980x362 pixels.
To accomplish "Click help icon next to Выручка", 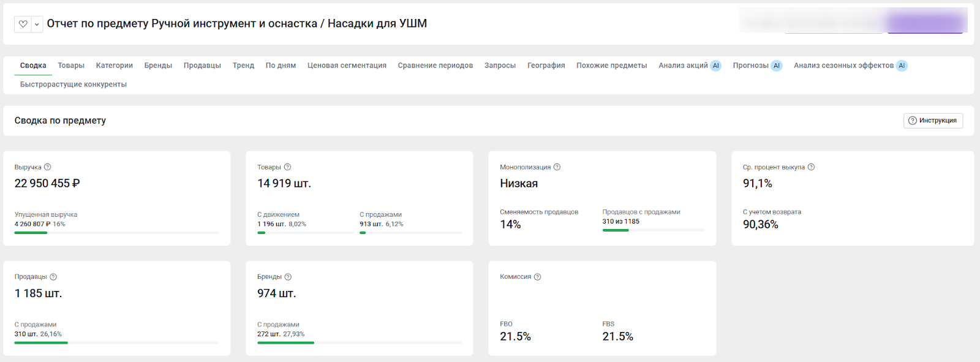I will click(x=48, y=167).
